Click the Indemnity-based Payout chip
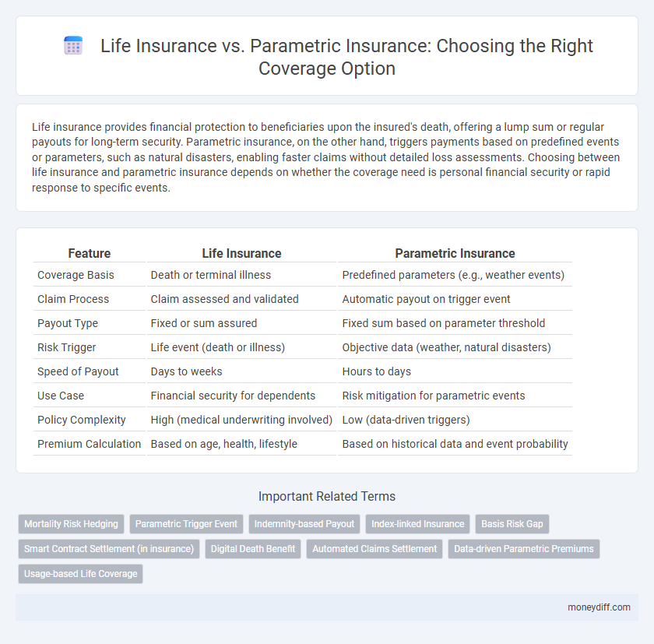 [x=304, y=524]
